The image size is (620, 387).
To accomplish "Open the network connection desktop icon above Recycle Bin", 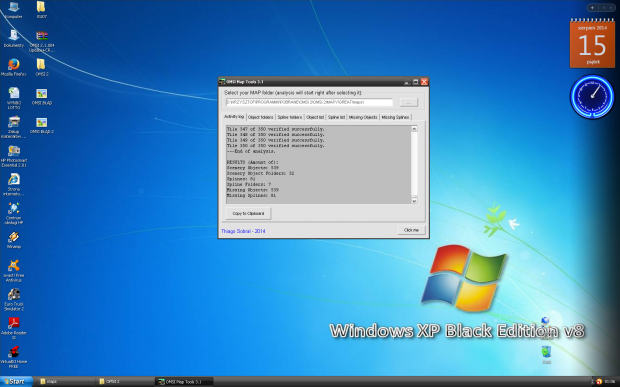I will click(x=546, y=327).
